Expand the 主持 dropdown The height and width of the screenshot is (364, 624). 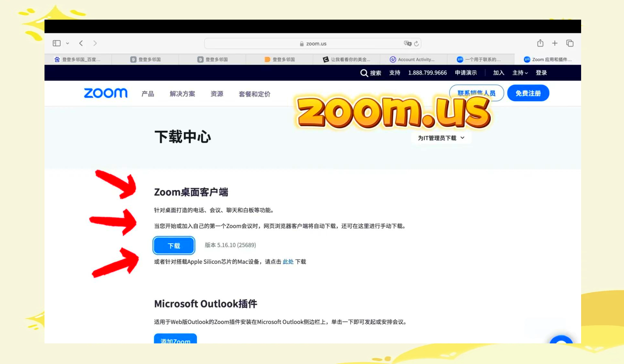[520, 73]
